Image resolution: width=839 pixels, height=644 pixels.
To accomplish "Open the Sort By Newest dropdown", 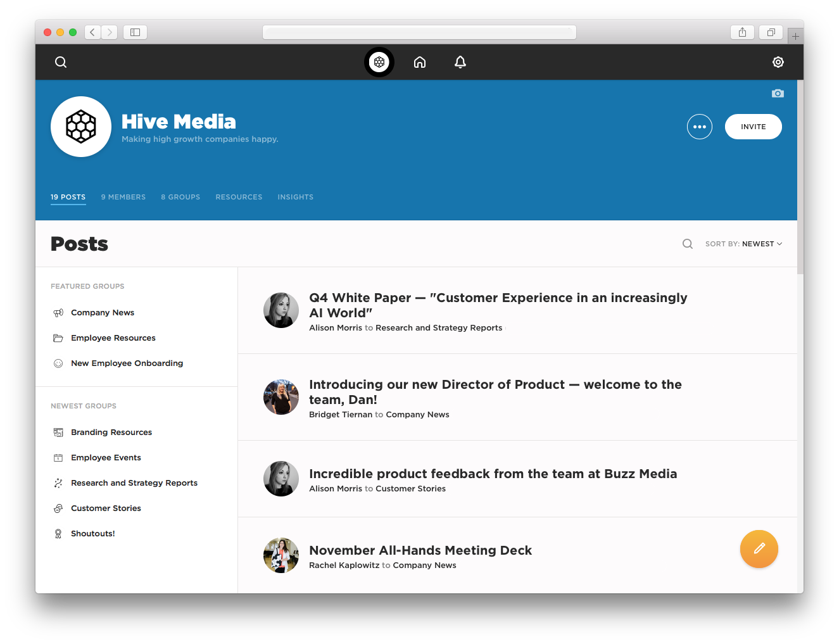I will [x=744, y=244].
